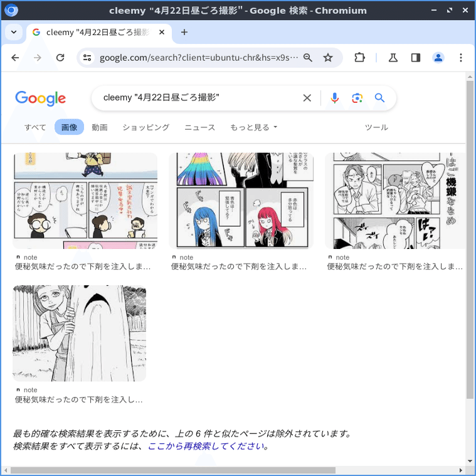This screenshot has height=476, width=476.
Task: Expand the もっと見る dropdown
Action: pyautogui.click(x=253, y=127)
